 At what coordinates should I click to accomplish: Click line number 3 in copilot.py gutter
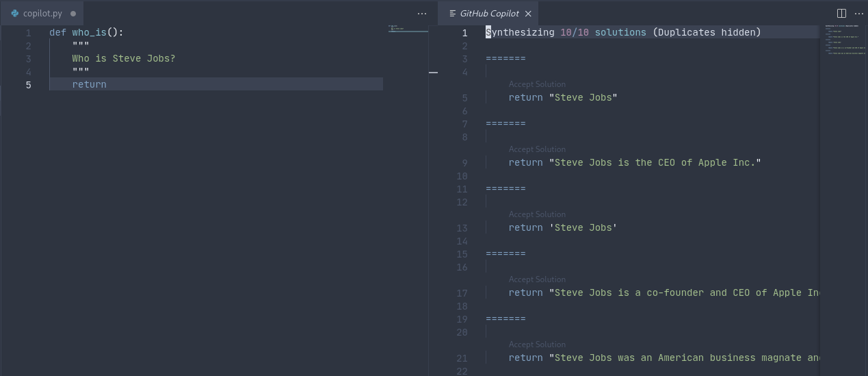[x=28, y=58]
